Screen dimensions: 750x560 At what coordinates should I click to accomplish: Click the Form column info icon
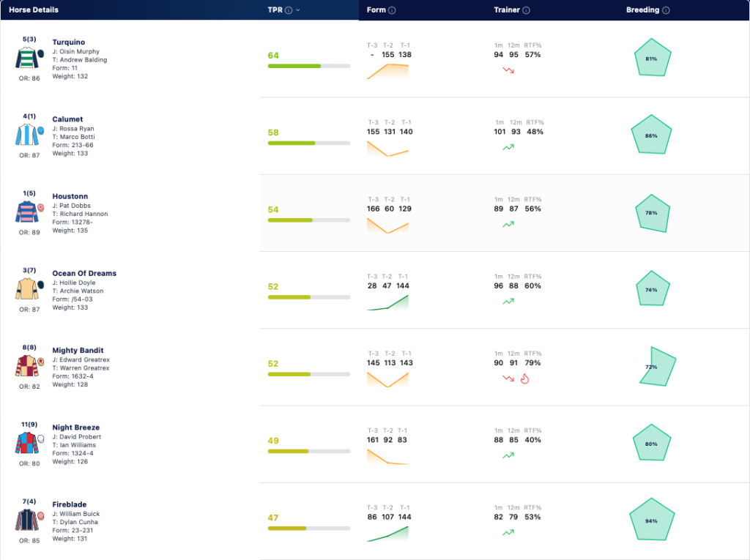[392, 10]
